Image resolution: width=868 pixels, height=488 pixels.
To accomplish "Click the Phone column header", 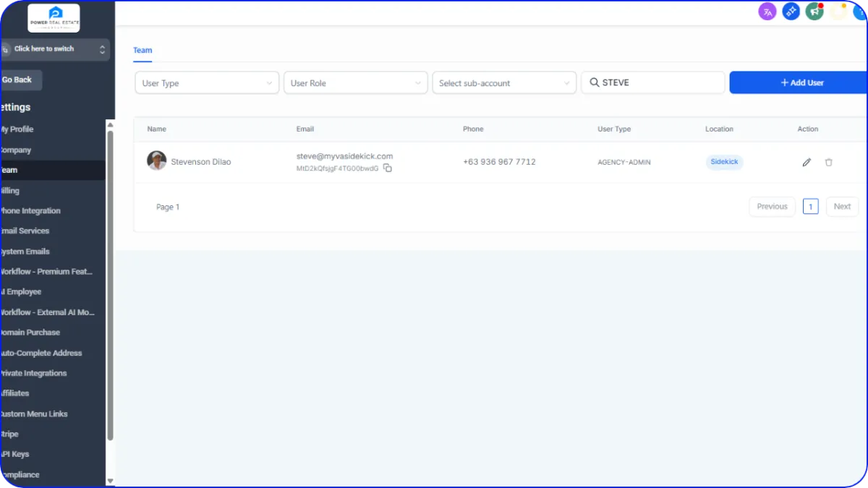I will click(473, 129).
